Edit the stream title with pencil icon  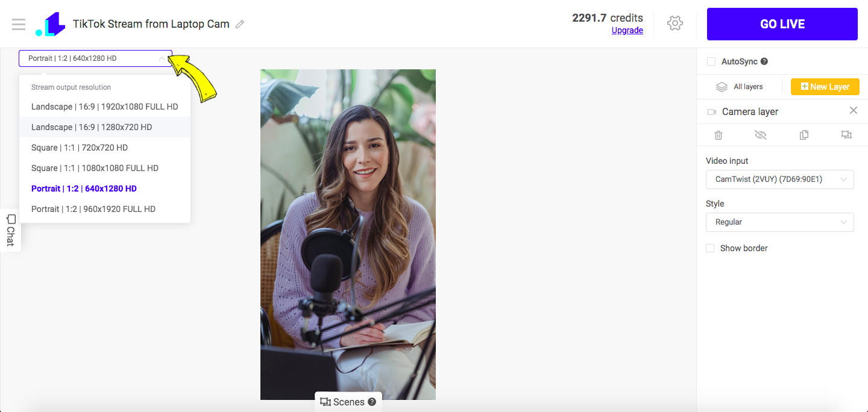click(239, 24)
